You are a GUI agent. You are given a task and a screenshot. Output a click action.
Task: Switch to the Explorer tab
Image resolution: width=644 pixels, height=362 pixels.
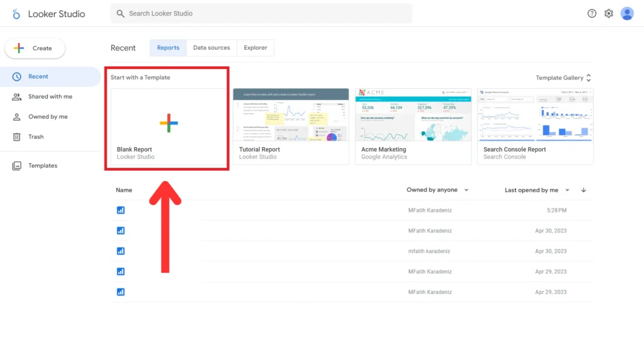(255, 48)
